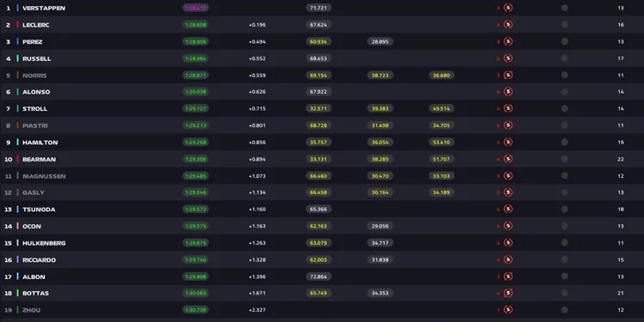This screenshot has height=322, width=644.
Task: Click Bearman's 51.707 time pill
Action: pyautogui.click(x=441, y=159)
